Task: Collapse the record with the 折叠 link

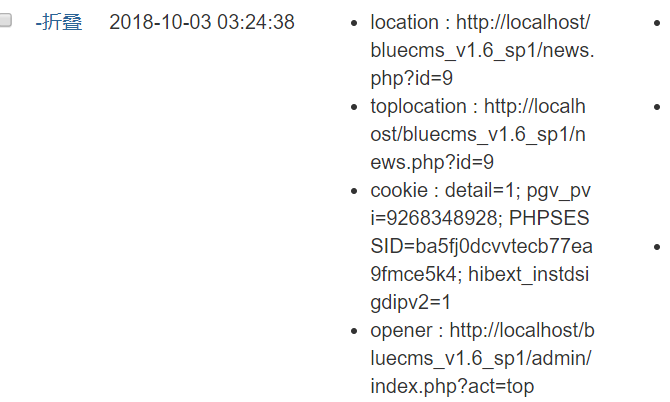Action: pyautogui.click(x=59, y=22)
